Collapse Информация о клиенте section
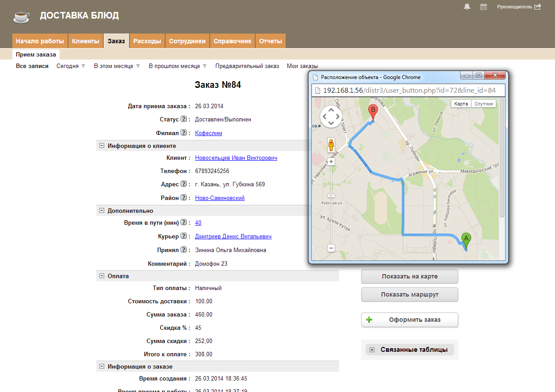This screenshot has height=392, width=555. click(102, 146)
